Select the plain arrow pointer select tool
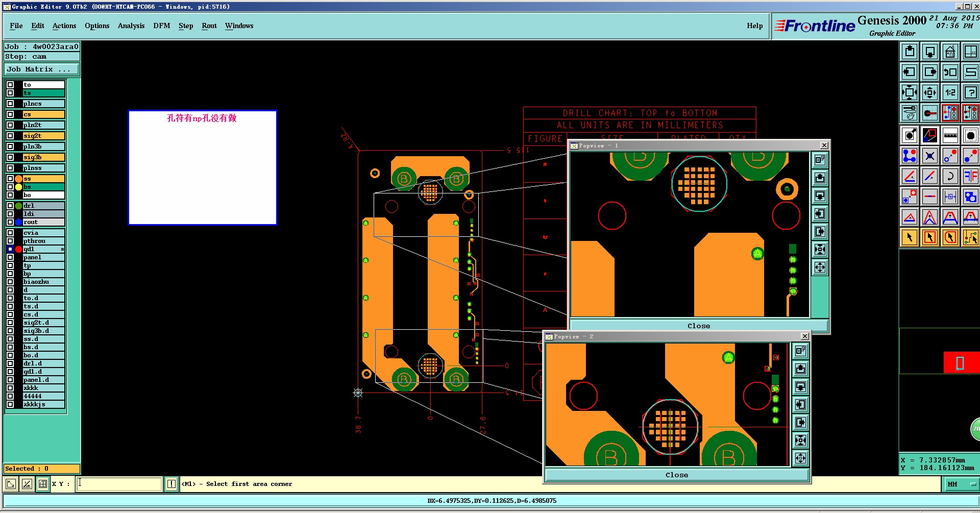This screenshot has height=513, width=980. click(x=910, y=237)
